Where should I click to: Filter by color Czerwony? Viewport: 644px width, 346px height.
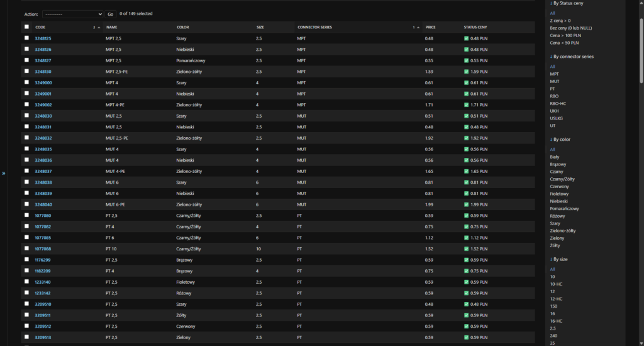coord(560,186)
